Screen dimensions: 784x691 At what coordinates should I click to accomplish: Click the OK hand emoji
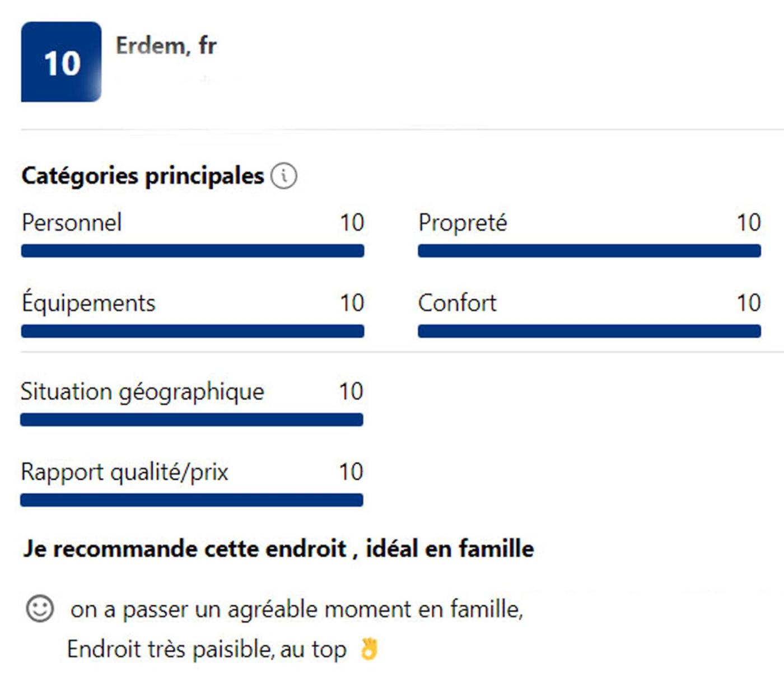pyautogui.click(x=369, y=649)
